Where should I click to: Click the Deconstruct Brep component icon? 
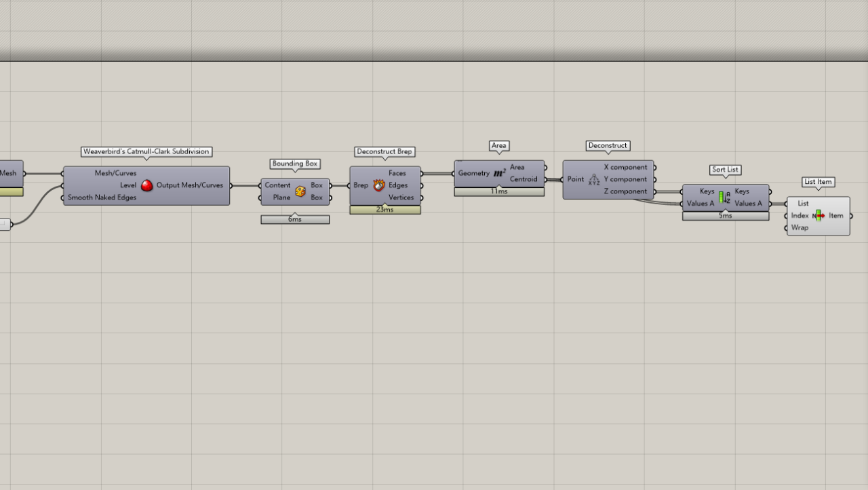click(x=378, y=185)
